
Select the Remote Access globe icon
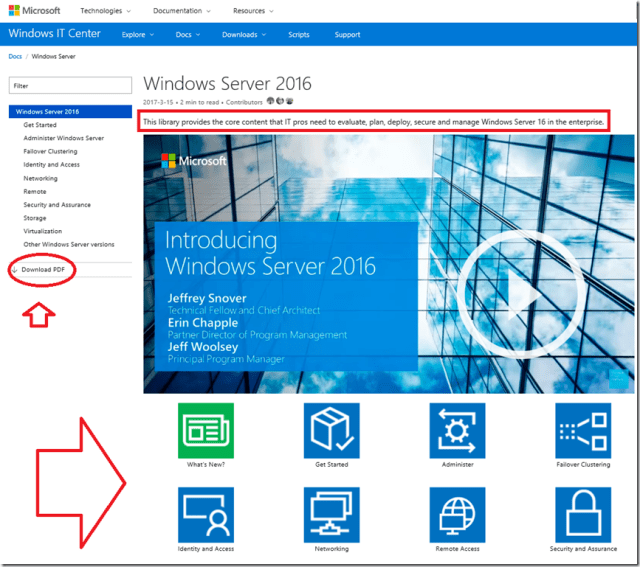(457, 514)
